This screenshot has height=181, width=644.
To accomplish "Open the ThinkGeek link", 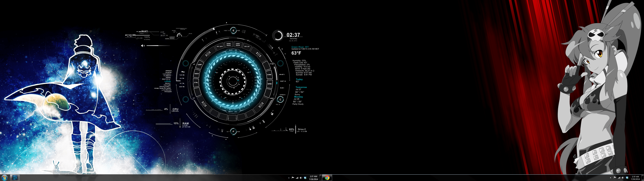I will pos(167,74).
